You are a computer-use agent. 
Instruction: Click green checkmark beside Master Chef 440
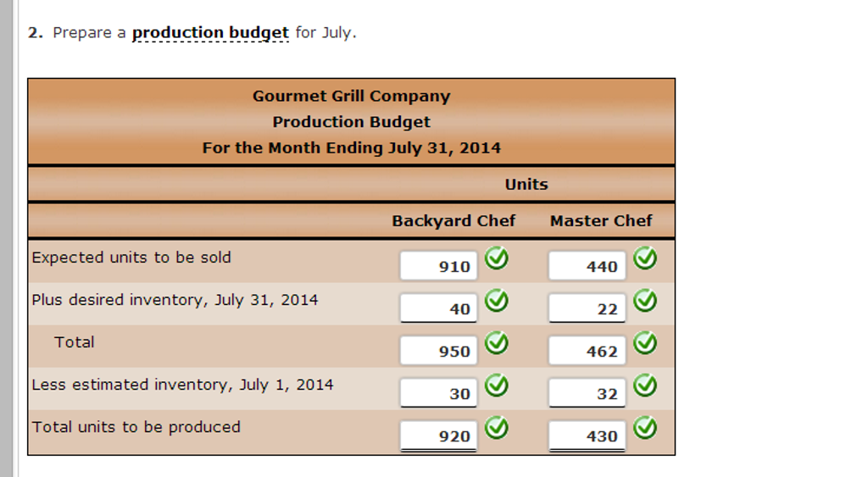pyautogui.click(x=645, y=258)
